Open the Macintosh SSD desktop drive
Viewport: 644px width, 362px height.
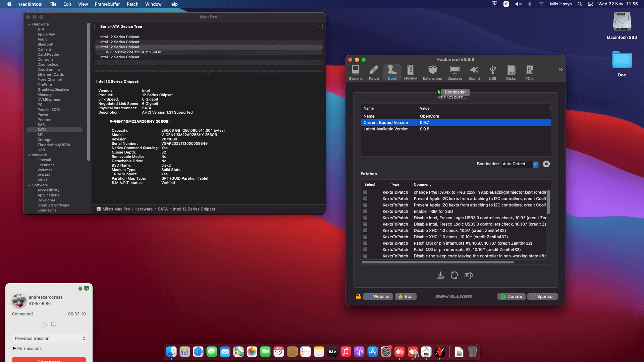point(622,26)
